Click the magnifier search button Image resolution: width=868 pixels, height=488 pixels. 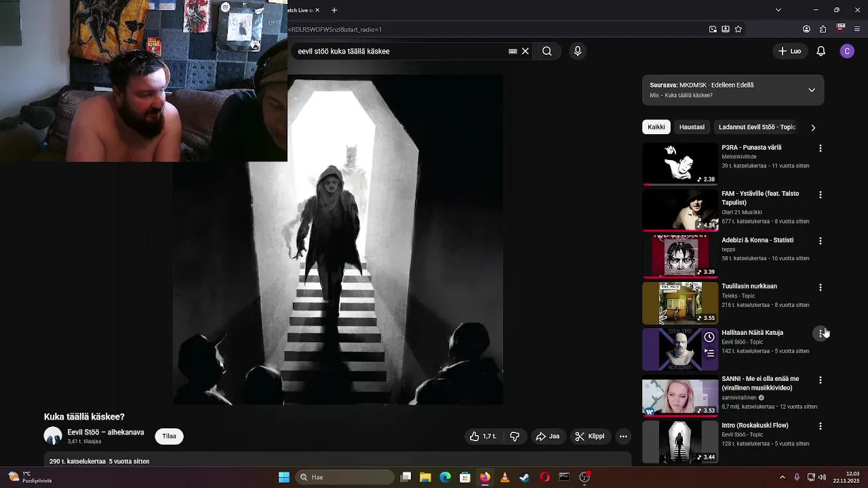[547, 51]
